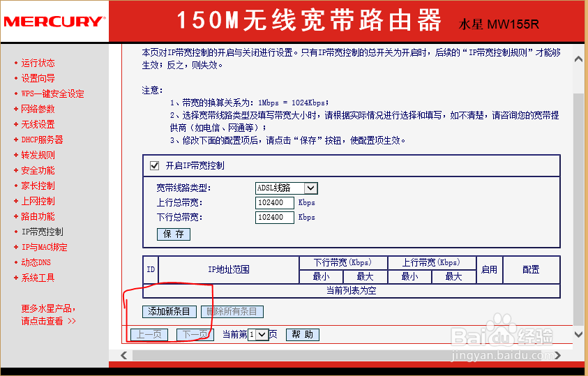
Task: Expand 系统工具 menu
Action: click(x=38, y=278)
